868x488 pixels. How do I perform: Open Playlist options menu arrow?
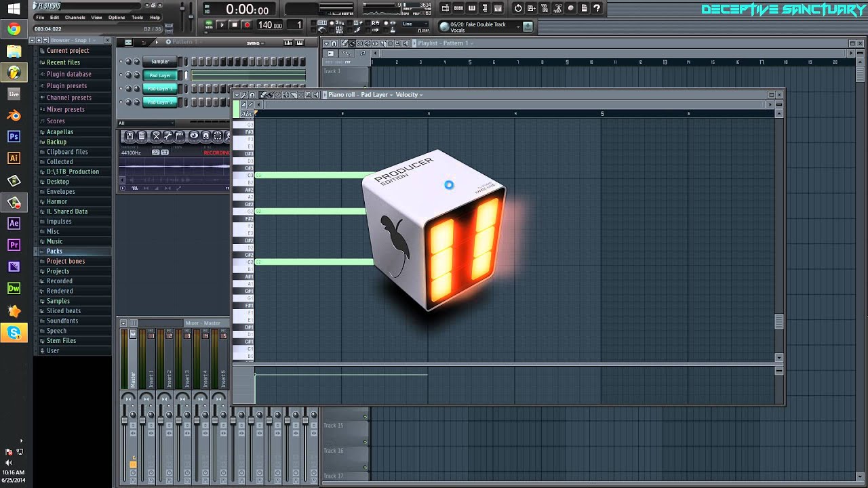pos(326,43)
